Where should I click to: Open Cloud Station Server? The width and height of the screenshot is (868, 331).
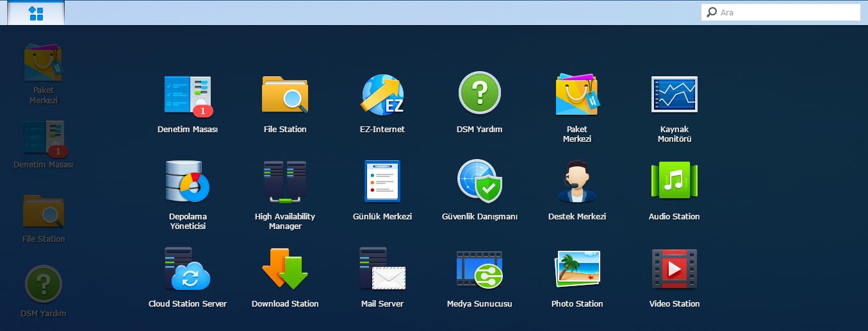tap(188, 269)
